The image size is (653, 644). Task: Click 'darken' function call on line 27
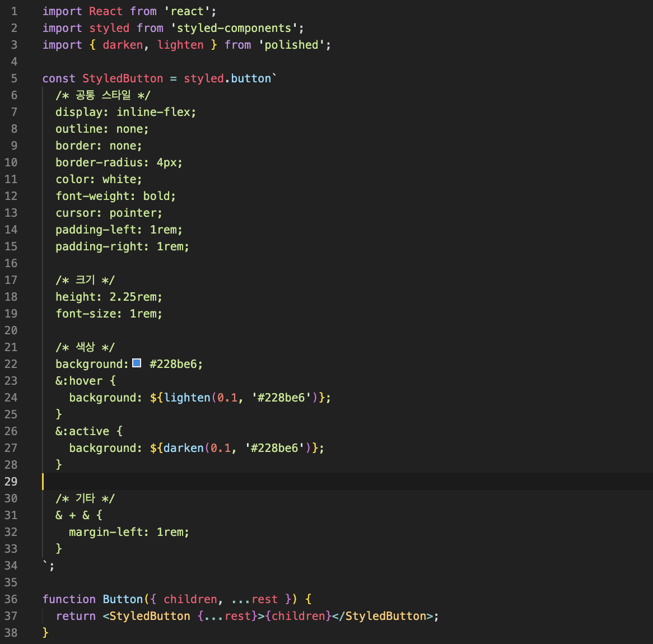(x=184, y=448)
